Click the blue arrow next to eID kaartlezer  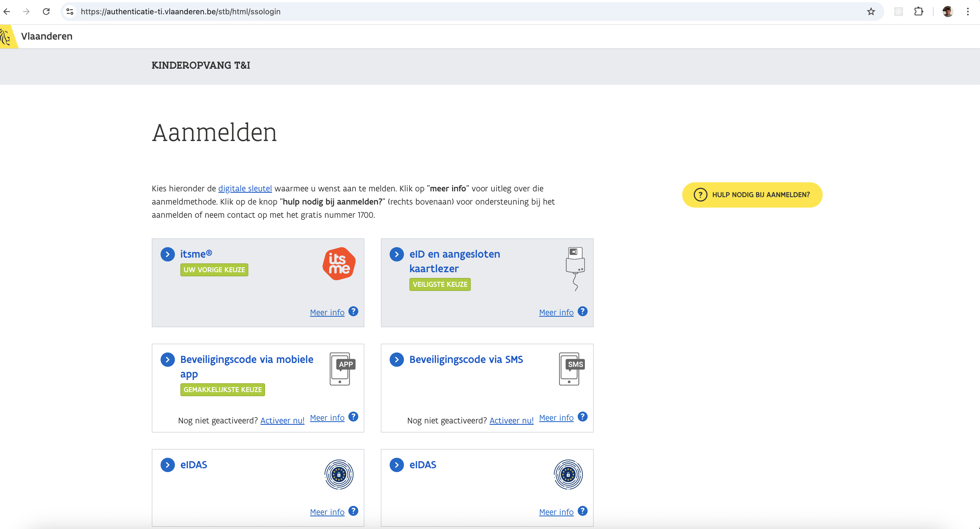coord(397,254)
